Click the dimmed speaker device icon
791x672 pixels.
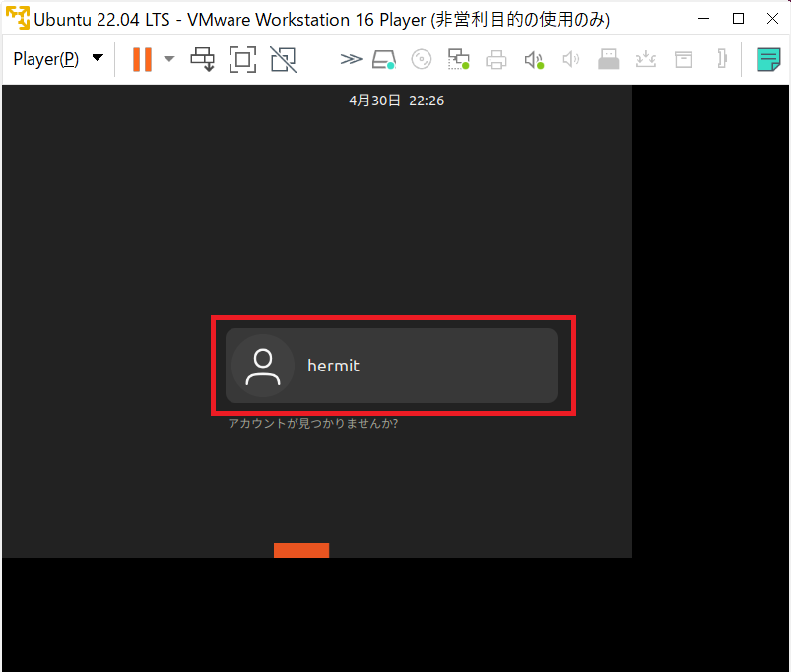click(571, 59)
